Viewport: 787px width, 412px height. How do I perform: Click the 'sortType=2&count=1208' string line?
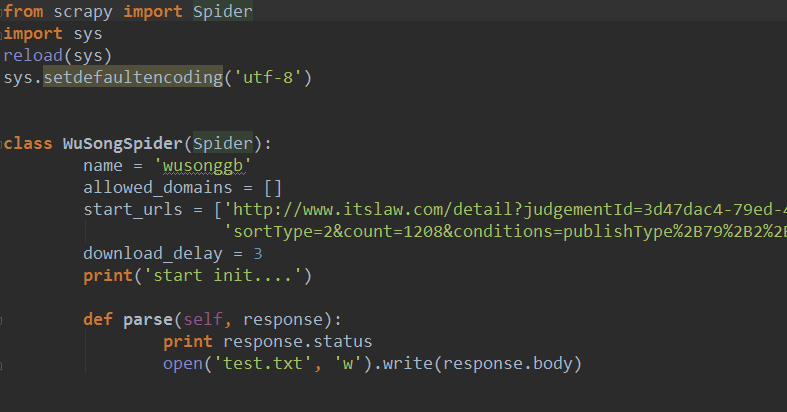[x=505, y=231]
